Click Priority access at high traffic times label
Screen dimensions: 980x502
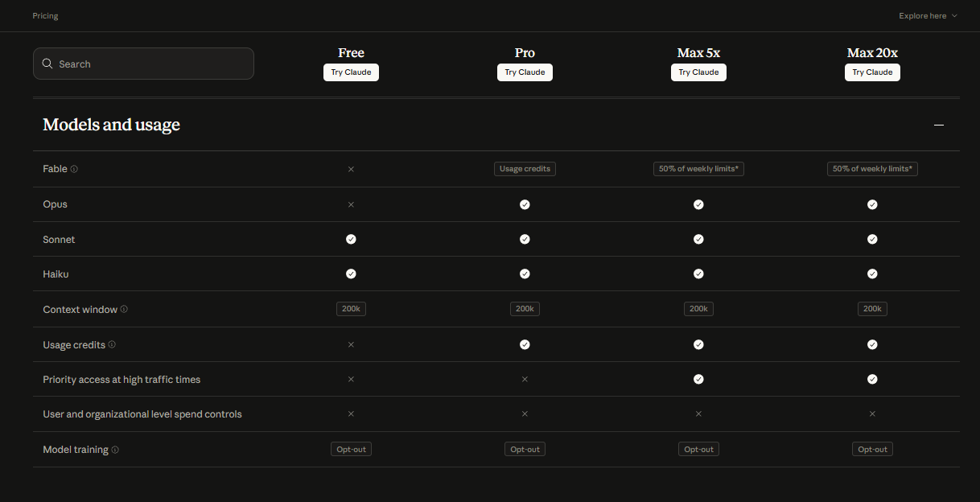[x=121, y=380]
